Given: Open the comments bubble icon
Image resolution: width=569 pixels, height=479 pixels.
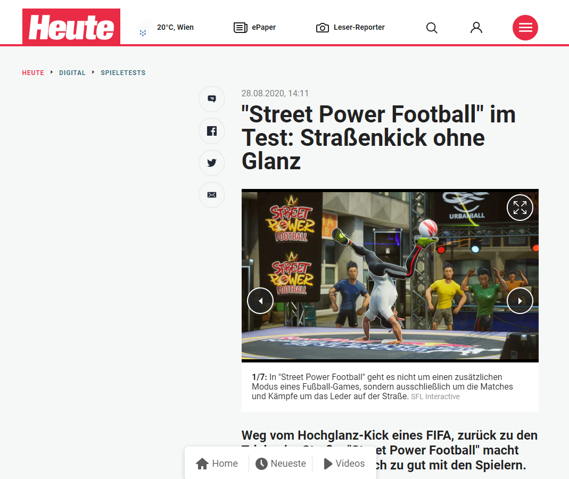Looking at the screenshot, I should pos(212,99).
